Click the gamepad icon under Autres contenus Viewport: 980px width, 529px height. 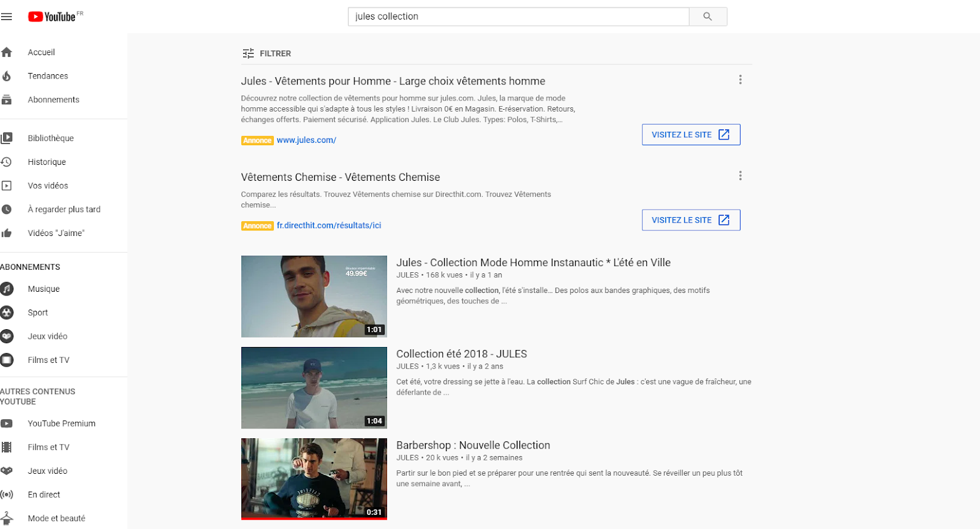pyautogui.click(x=7, y=471)
